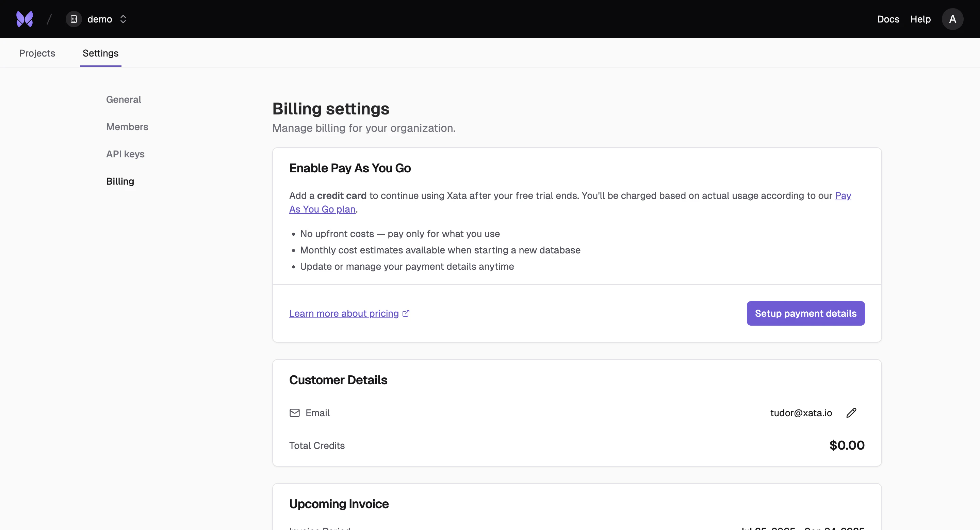Select Billing in the sidebar
This screenshot has height=530, width=980.
click(120, 181)
